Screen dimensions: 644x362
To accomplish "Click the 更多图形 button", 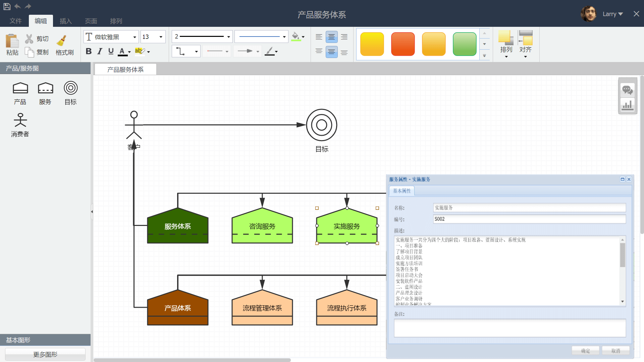I will click(45, 354).
